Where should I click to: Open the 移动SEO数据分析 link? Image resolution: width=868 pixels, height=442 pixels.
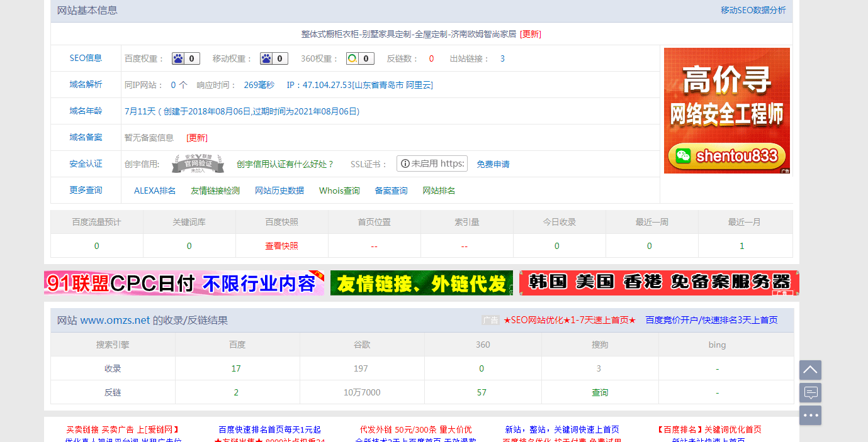[753, 10]
